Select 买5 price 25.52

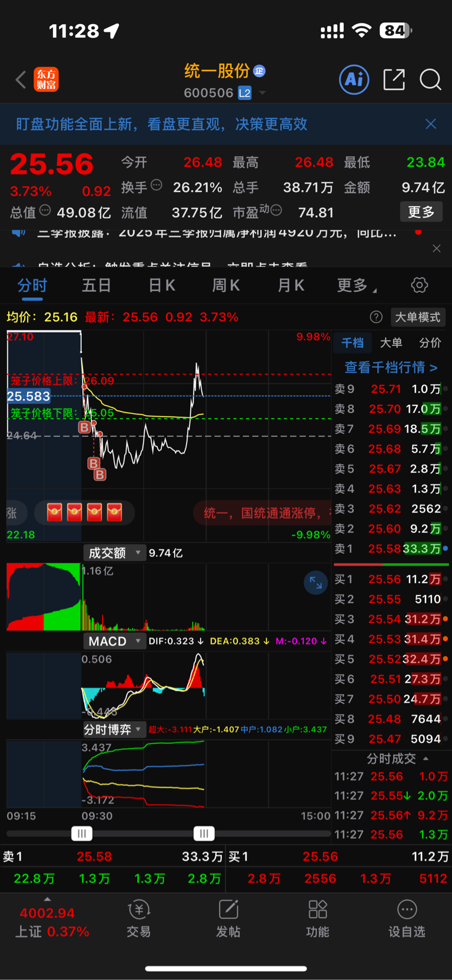click(x=385, y=659)
